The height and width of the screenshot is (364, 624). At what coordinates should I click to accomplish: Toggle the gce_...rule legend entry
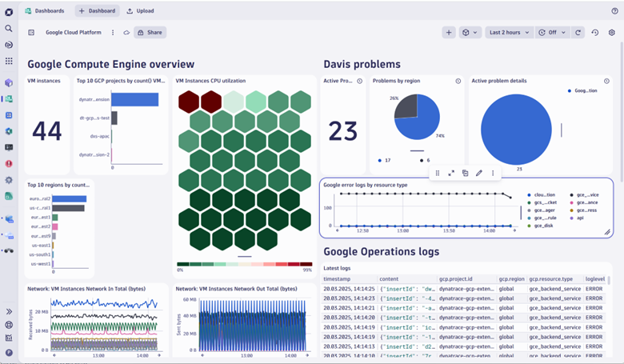pyautogui.click(x=542, y=218)
